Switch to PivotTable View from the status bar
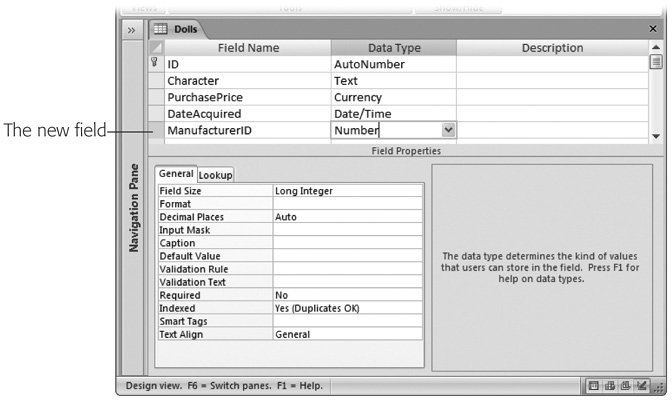Screen dimensions: 672x402 (609, 386)
